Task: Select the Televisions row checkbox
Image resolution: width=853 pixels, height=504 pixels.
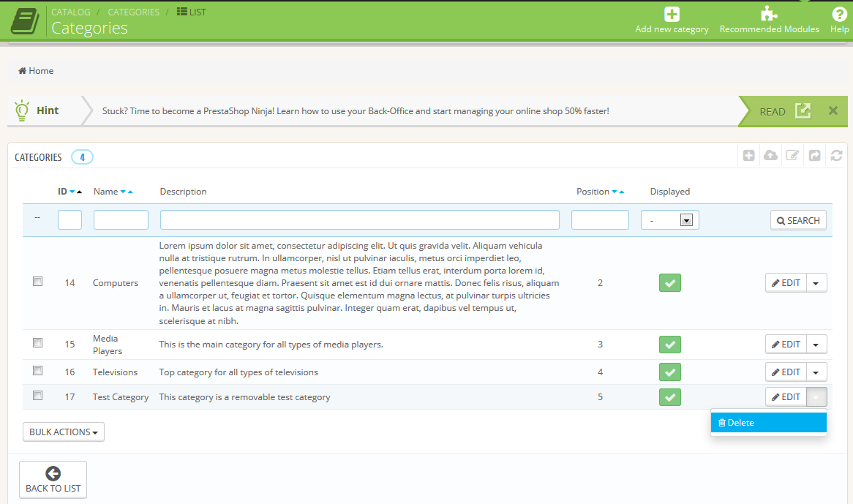Action: [x=38, y=371]
